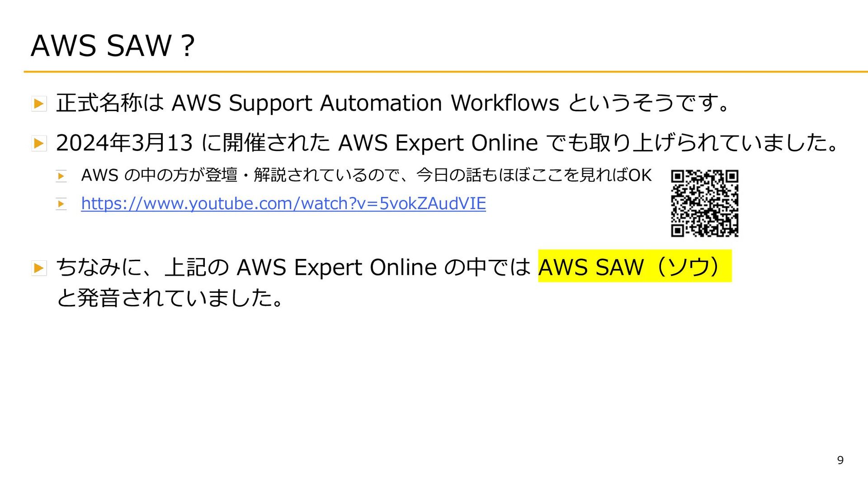The height and width of the screenshot is (488, 868).
Task: Click the page number 9
Action: click(840, 460)
